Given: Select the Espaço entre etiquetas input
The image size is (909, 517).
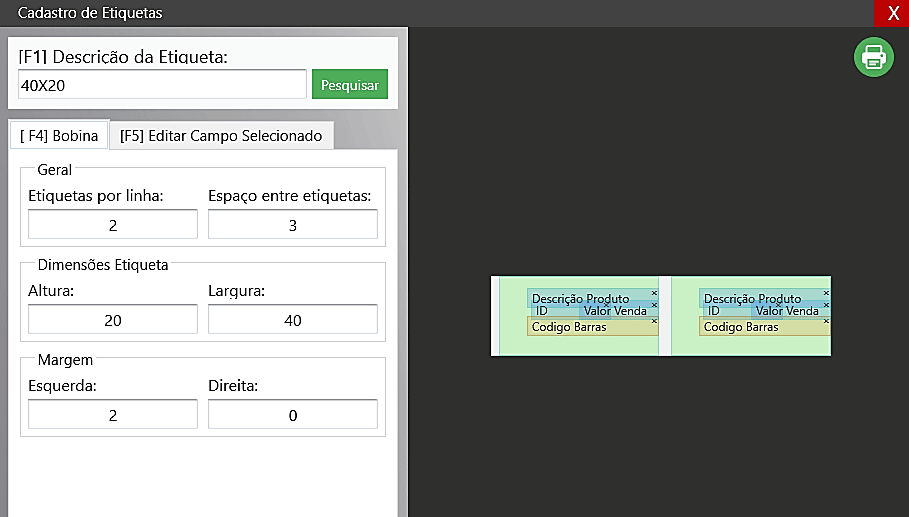Looking at the screenshot, I should (x=293, y=225).
